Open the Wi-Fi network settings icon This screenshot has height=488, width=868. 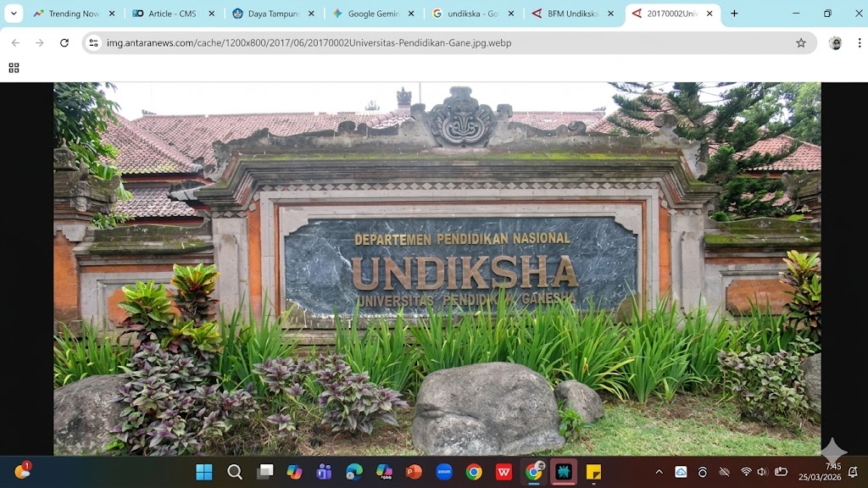tap(746, 472)
